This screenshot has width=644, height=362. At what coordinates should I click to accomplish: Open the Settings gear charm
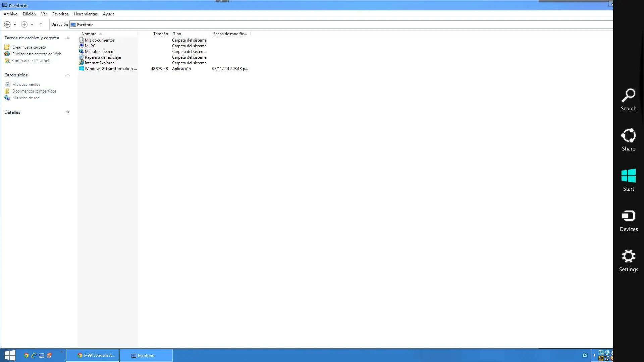(x=628, y=261)
